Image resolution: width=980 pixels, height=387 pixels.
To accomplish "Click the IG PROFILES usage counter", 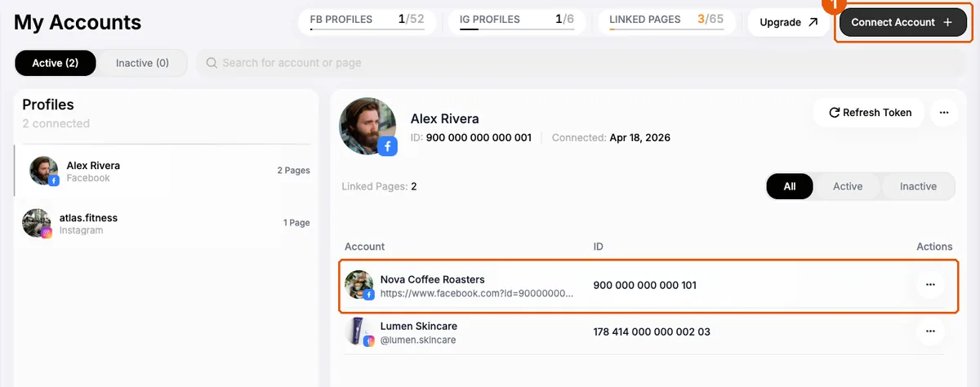I will point(516,21).
